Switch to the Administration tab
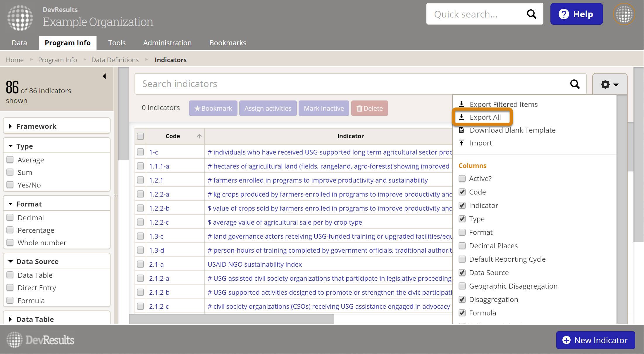The width and height of the screenshot is (644, 354). 167,43
